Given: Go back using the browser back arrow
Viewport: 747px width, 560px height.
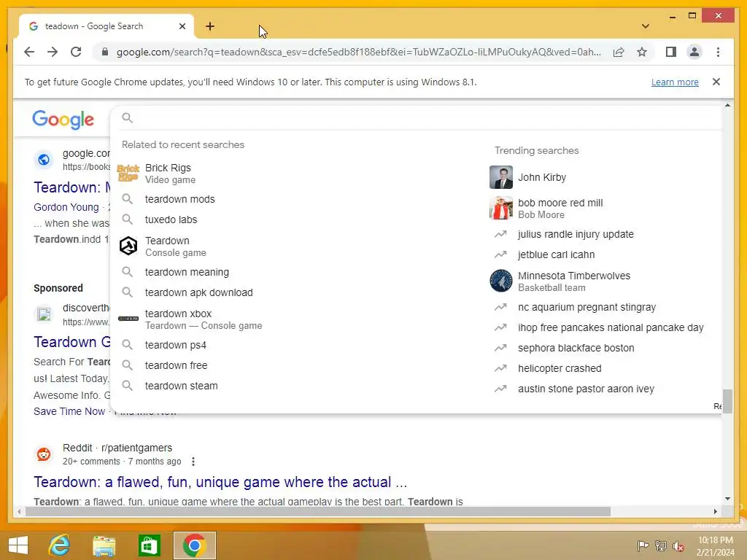Looking at the screenshot, I should pos(29,52).
